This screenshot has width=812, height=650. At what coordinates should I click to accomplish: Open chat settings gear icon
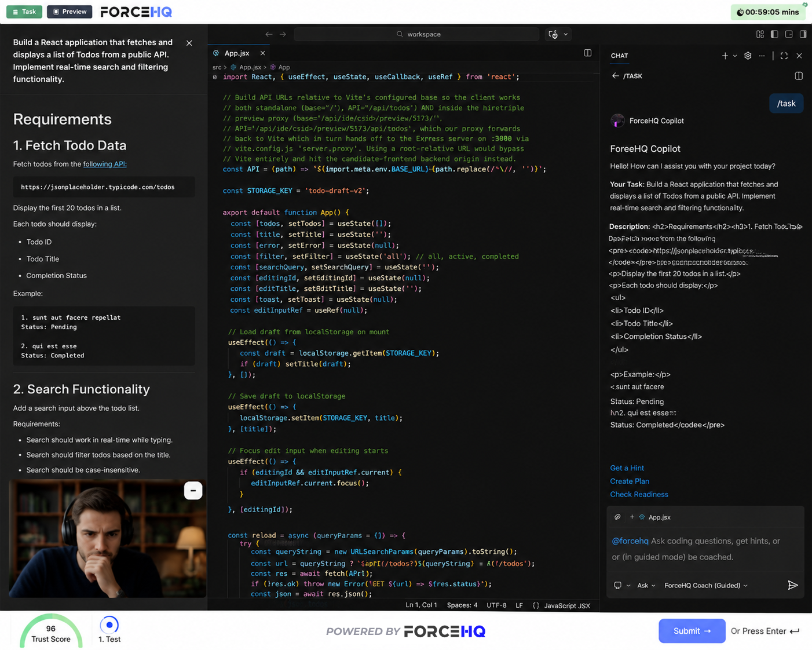748,56
